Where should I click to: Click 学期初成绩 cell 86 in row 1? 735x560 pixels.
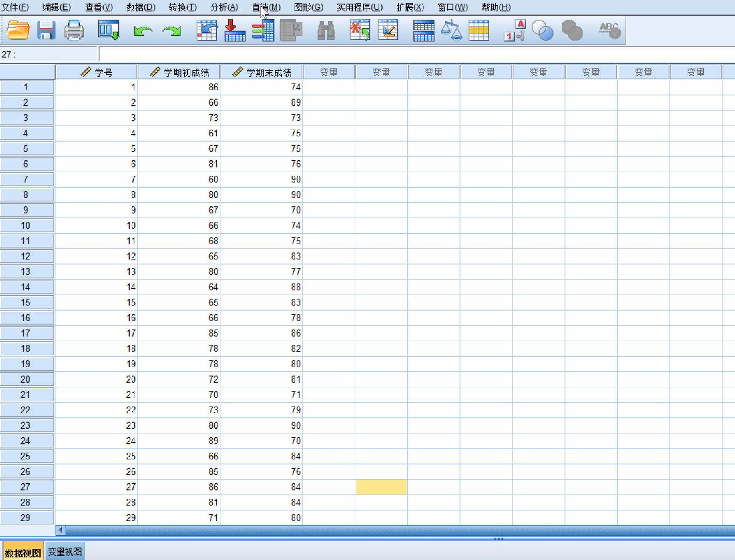179,87
